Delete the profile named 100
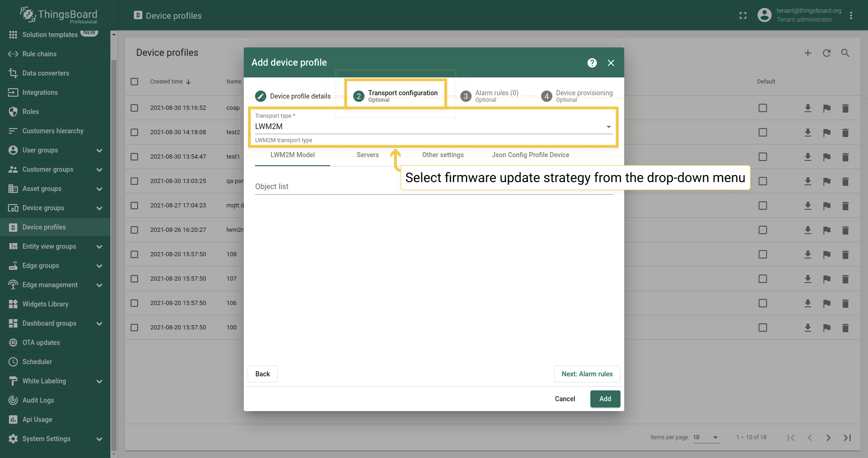 point(845,328)
